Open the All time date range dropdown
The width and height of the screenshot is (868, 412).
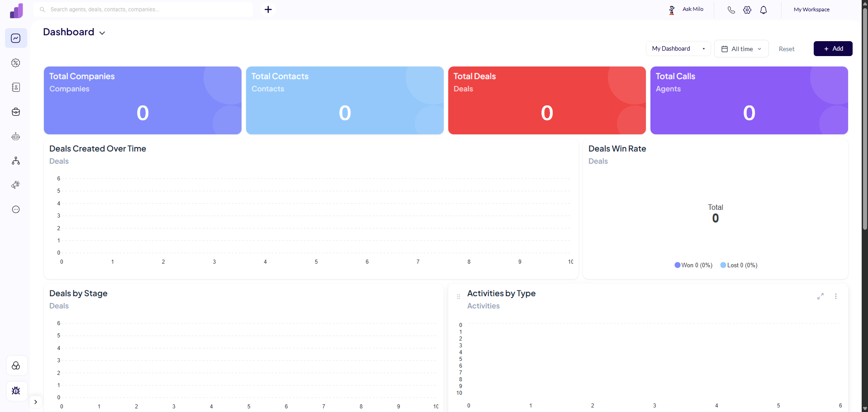741,48
